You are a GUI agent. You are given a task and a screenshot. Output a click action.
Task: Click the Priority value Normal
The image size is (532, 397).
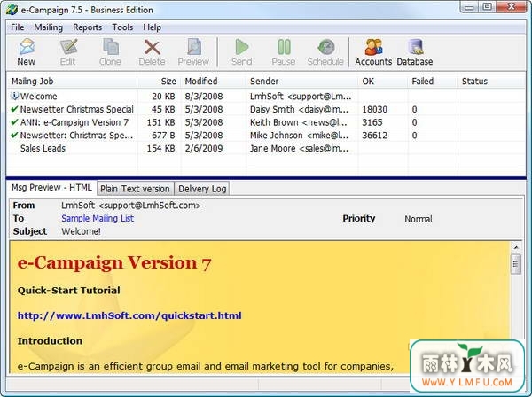419,219
